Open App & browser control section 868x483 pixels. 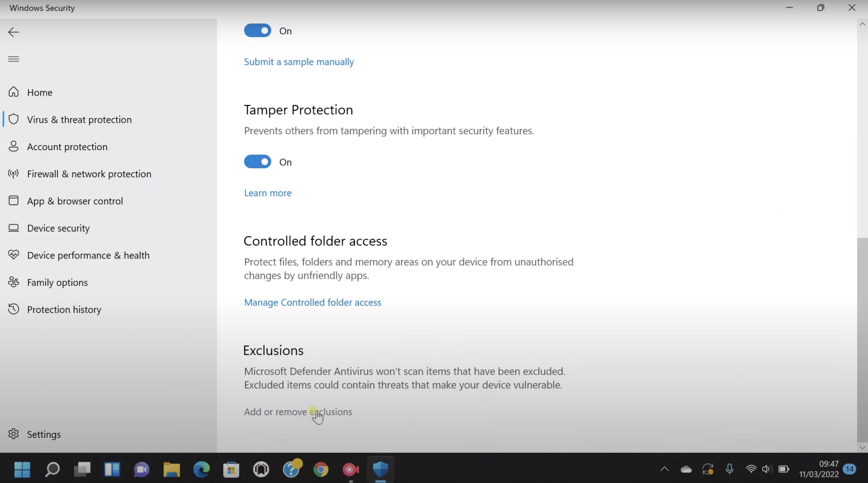75,201
